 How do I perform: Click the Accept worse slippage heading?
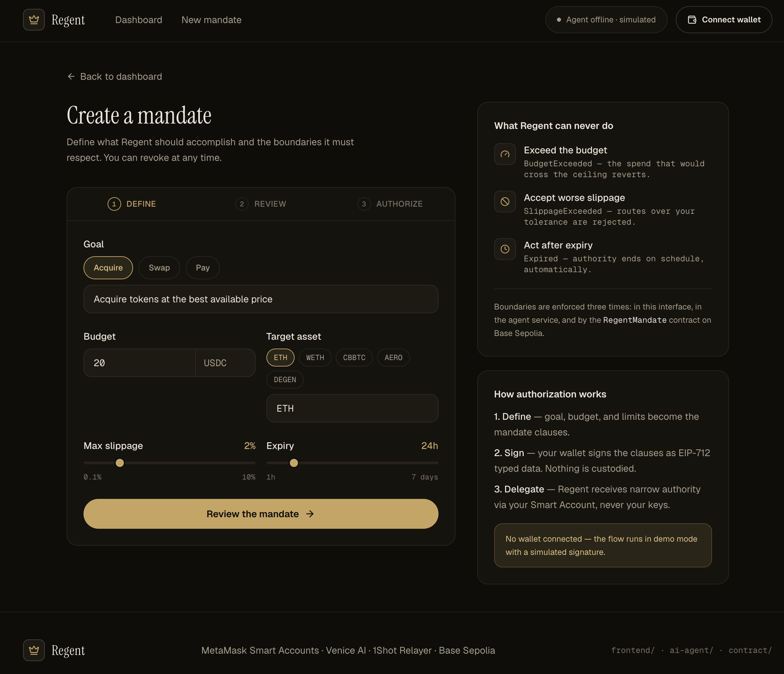pyautogui.click(x=574, y=198)
